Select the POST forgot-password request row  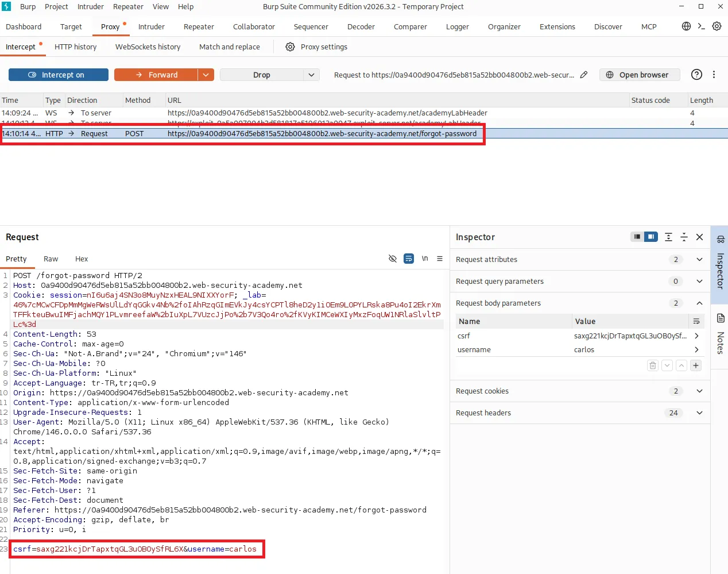[364, 133]
